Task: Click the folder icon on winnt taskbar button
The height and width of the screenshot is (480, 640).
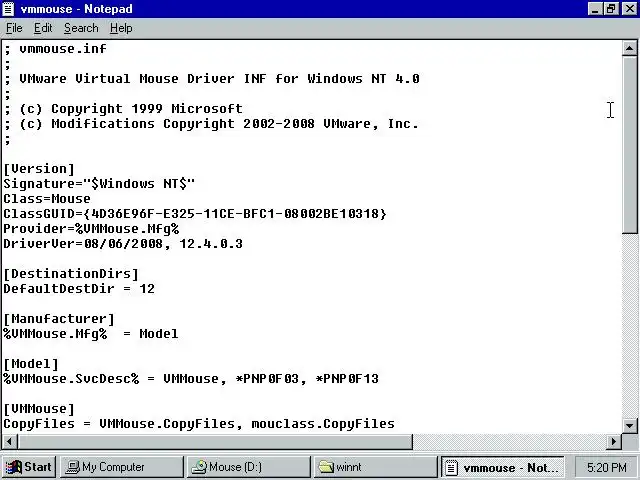Action: click(x=326, y=467)
